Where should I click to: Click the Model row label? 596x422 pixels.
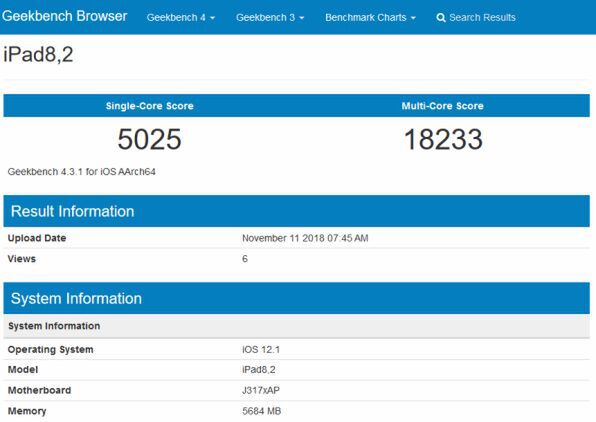click(x=23, y=370)
